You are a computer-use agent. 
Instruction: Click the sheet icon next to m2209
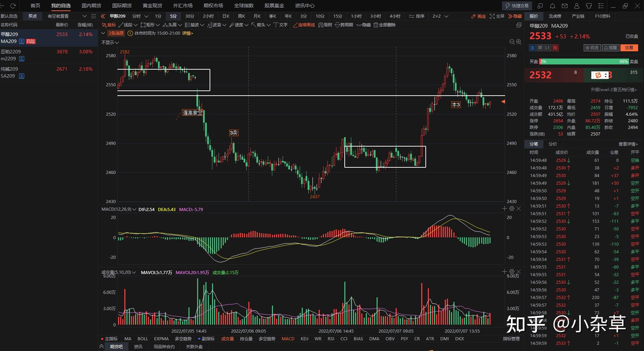(21, 59)
